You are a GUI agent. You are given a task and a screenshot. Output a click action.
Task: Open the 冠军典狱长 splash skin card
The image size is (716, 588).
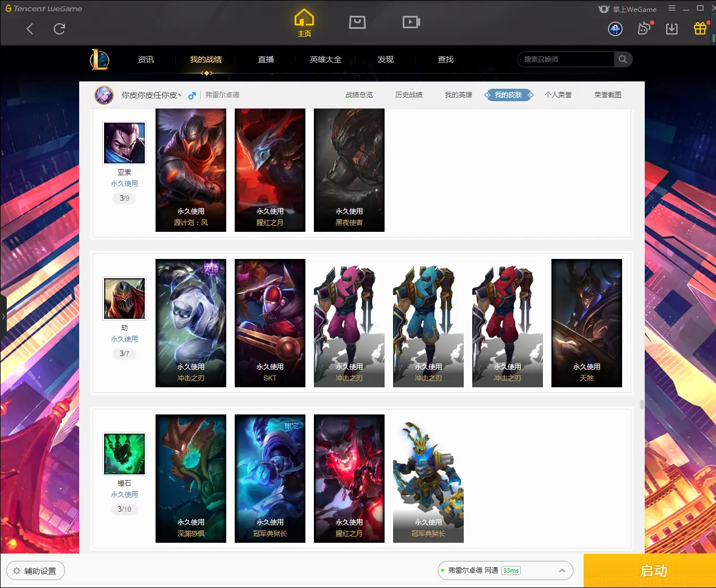pos(270,478)
